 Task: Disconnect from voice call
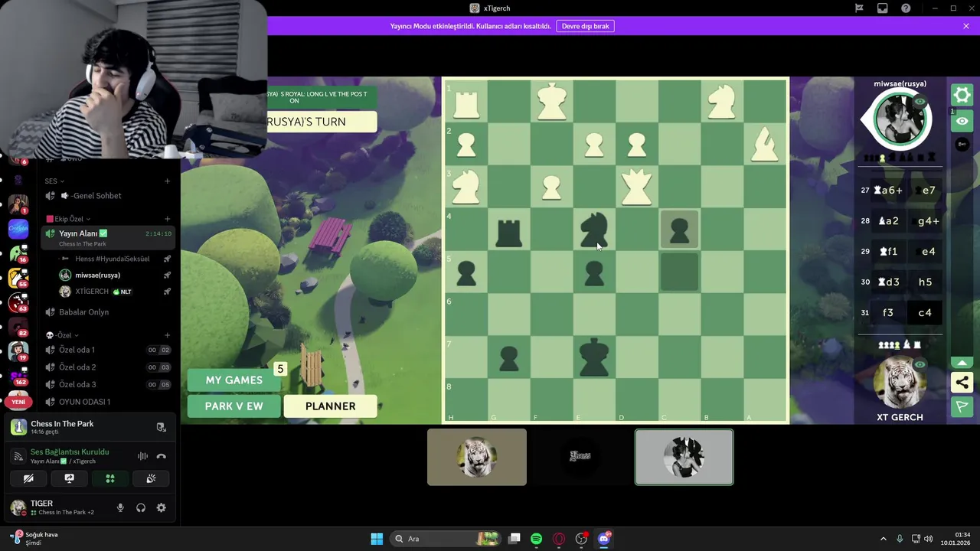click(x=161, y=456)
